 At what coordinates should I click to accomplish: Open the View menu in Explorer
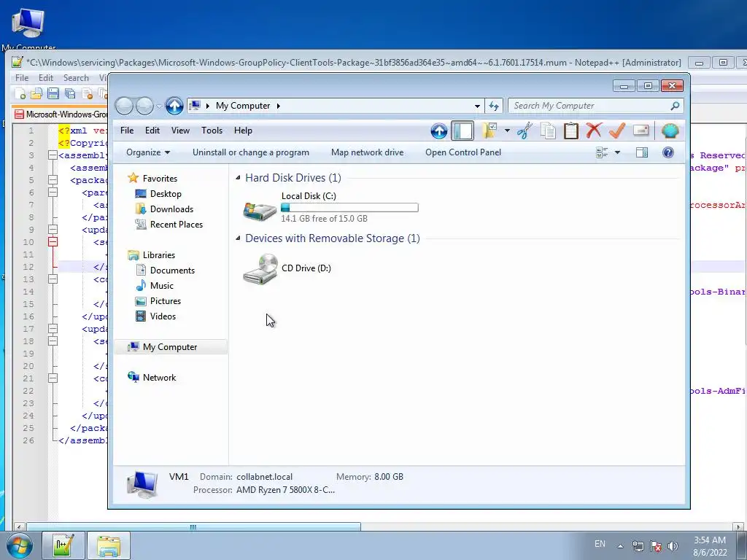(x=181, y=131)
